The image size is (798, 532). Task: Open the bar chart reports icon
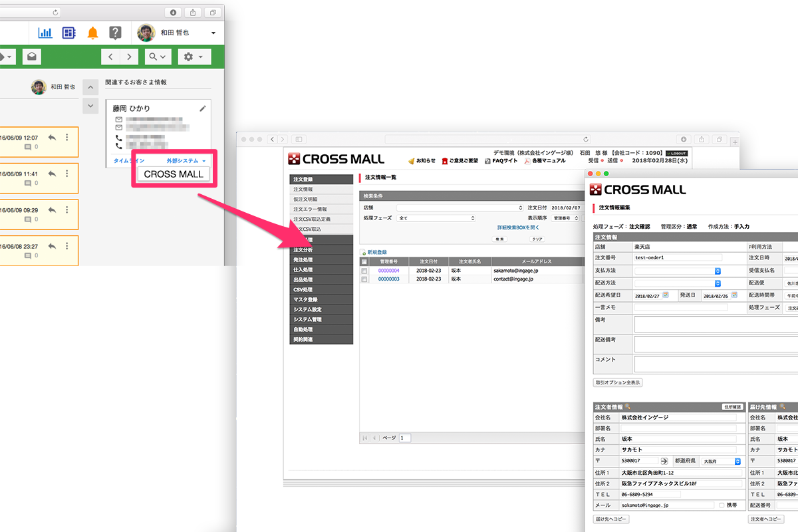[45, 33]
